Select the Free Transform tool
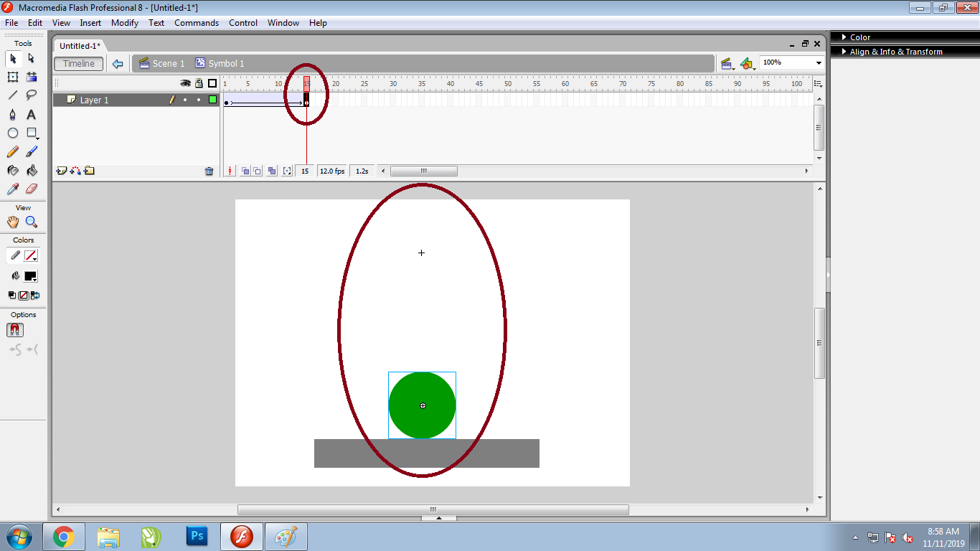Viewport: 980px width, 551px height. [x=13, y=77]
